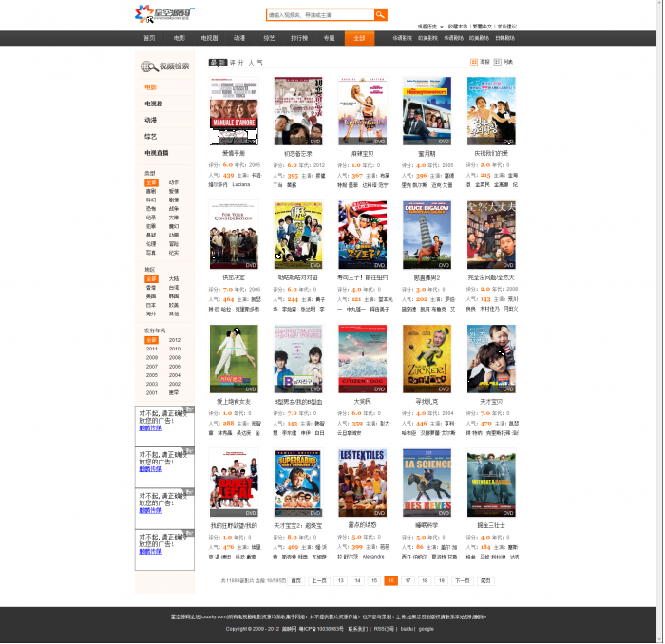Select the 2012 release year filter
665x644 pixels.
click(x=174, y=339)
